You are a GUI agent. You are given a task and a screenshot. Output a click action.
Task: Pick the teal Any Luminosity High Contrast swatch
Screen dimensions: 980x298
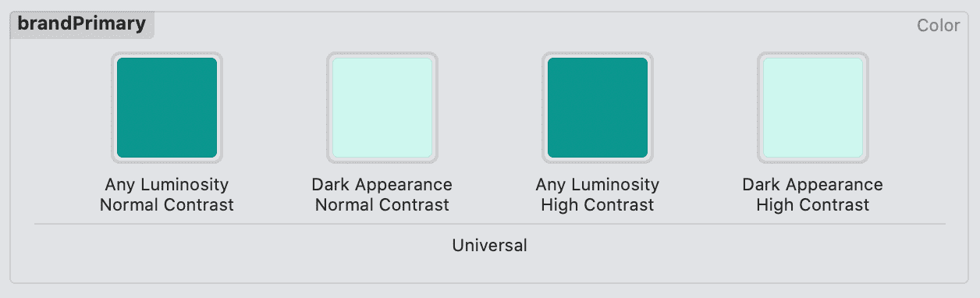[598, 108]
